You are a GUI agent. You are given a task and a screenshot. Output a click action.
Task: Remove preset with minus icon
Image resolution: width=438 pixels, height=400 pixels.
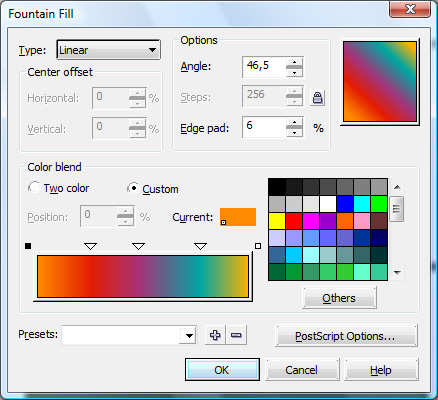pos(236,335)
